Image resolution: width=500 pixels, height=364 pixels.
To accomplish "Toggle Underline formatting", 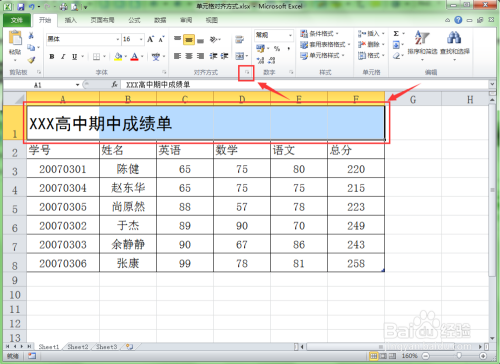I will click(x=74, y=57).
